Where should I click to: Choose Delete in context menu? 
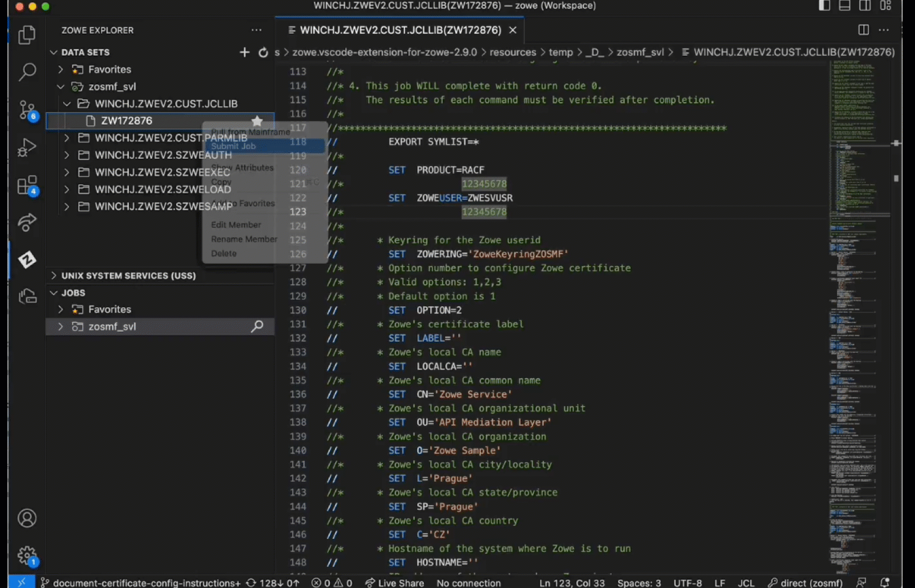pos(265,253)
